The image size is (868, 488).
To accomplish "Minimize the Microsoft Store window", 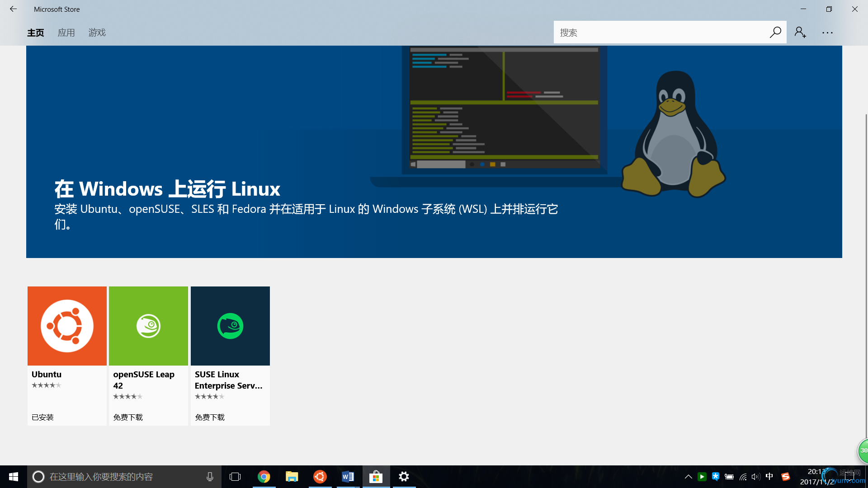I will tap(803, 9).
